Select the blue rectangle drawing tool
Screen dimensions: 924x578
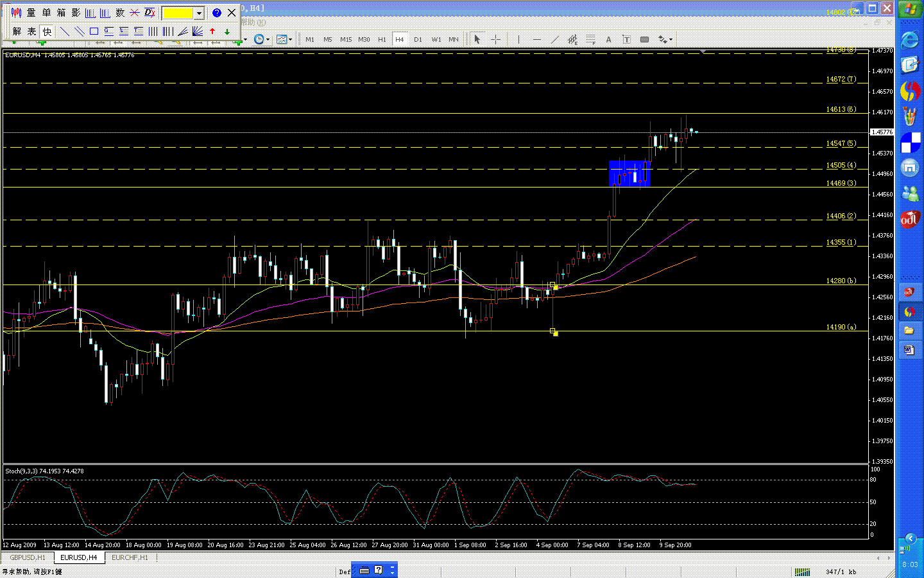point(94,31)
